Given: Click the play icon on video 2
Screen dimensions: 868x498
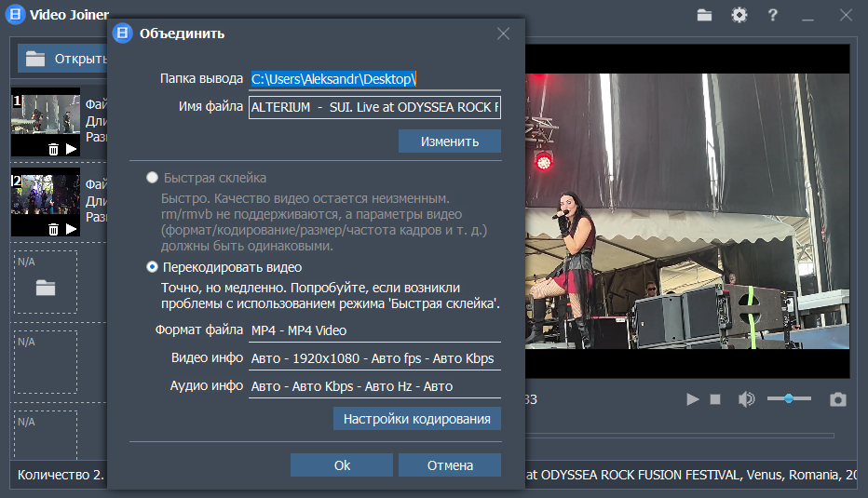Looking at the screenshot, I should click(x=71, y=229).
